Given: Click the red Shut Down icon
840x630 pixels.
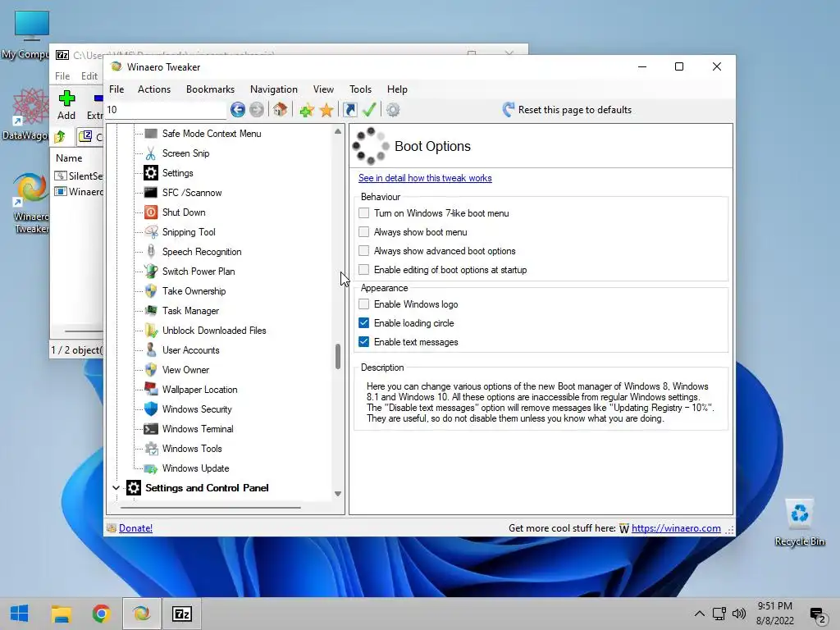Looking at the screenshot, I should pos(151,212).
